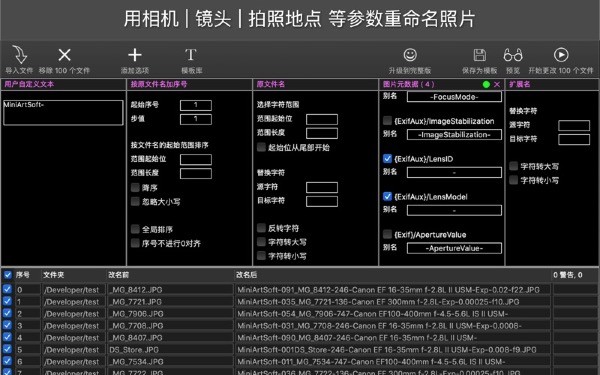Sort by the 文件夹 column header
Image resolution: width=600 pixels, height=375 pixels.
[53, 275]
